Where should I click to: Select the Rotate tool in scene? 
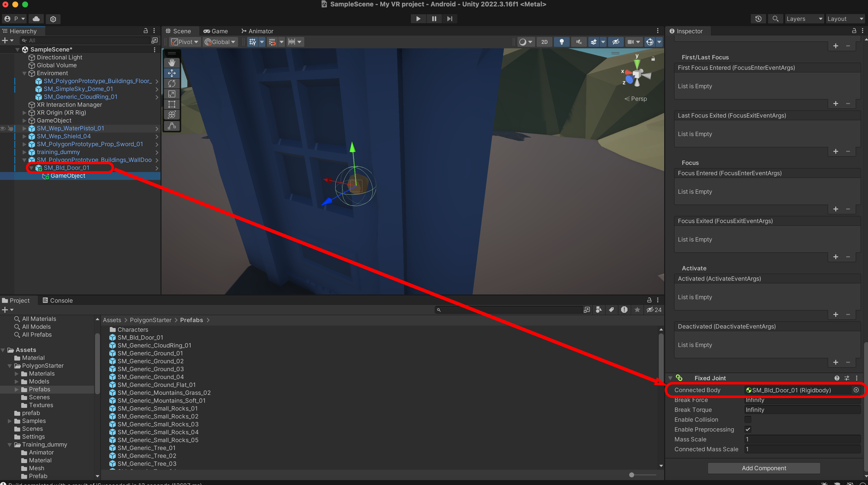click(172, 83)
